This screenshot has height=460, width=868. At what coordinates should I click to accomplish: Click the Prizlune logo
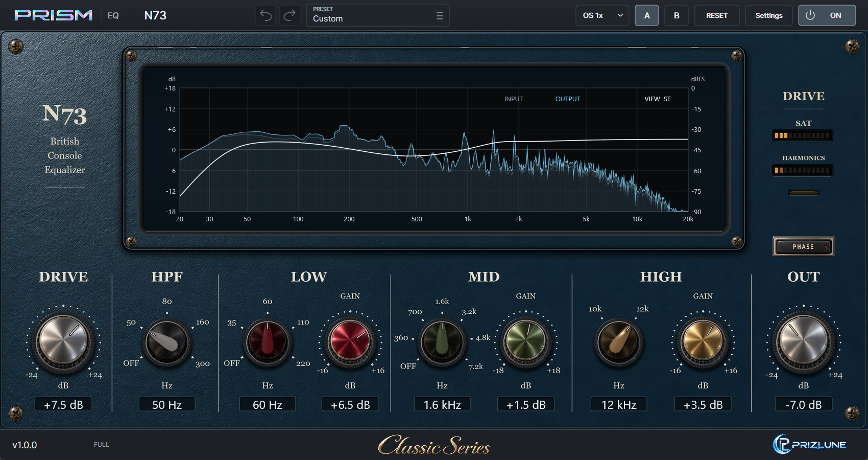click(810, 444)
